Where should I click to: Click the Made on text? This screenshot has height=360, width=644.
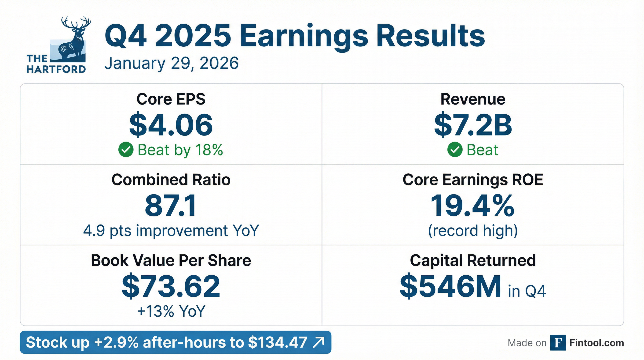pos(527,343)
